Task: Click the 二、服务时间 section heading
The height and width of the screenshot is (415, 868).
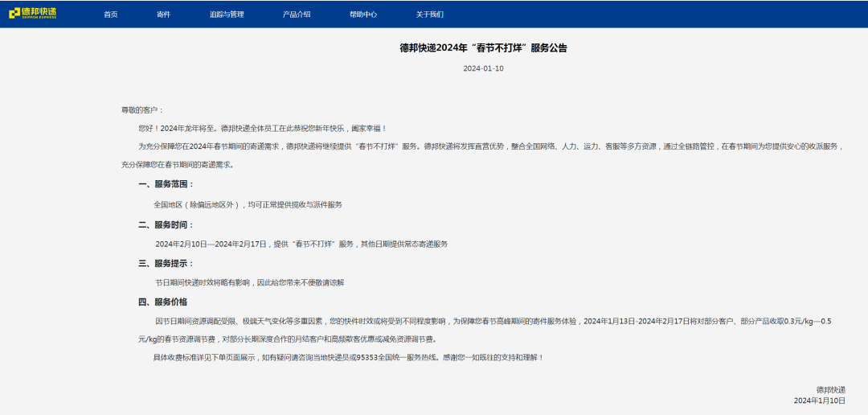Action: point(166,224)
